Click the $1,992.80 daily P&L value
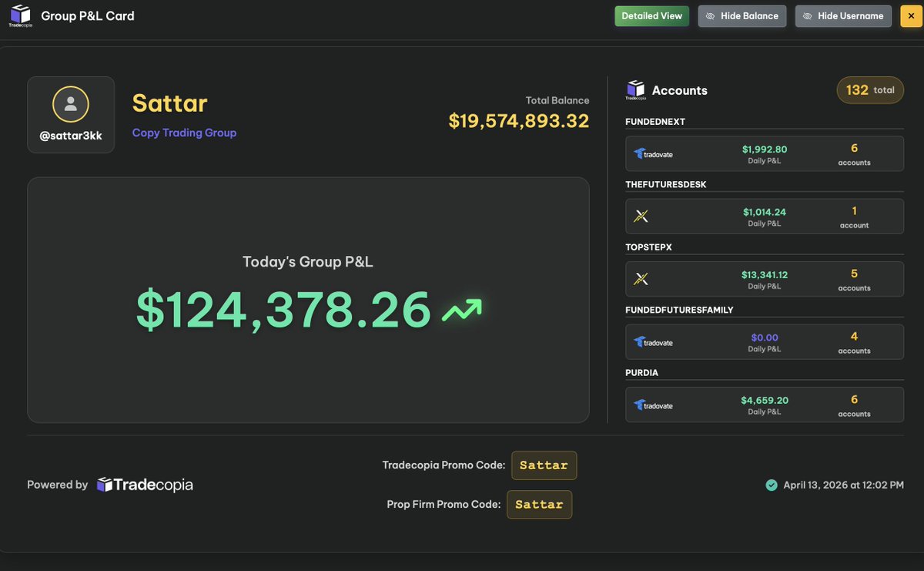 765,149
